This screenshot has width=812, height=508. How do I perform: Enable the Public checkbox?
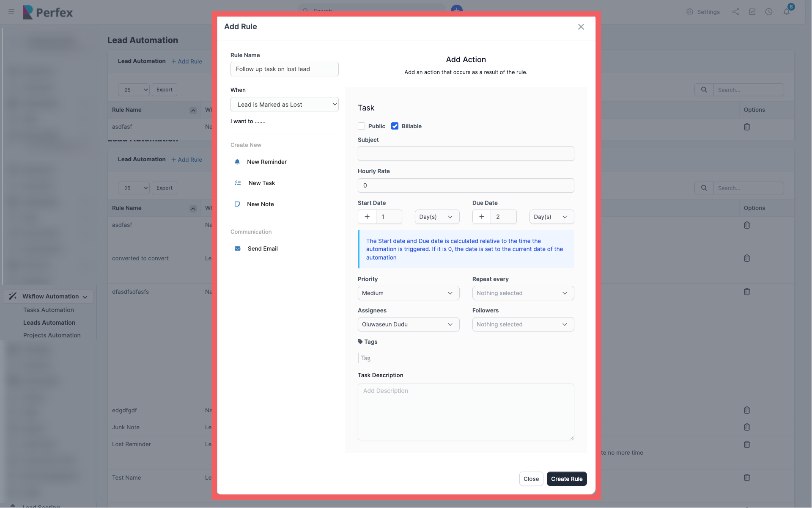click(362, 126)
